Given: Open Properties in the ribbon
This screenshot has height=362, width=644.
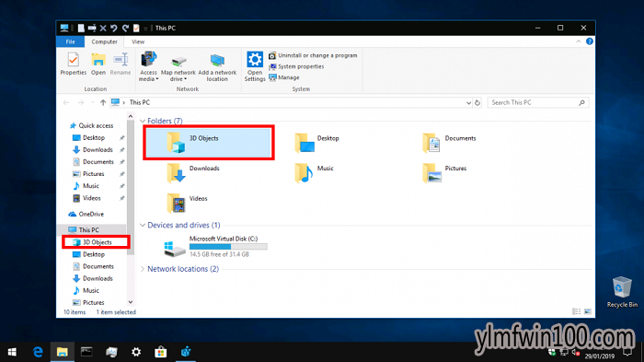Looking at the screenshot, I should tap(73, 64).
